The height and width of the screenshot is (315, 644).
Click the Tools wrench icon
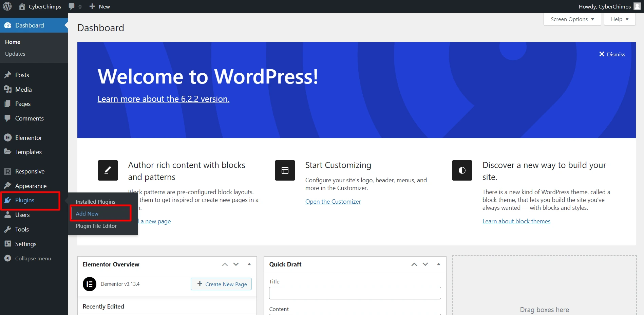coord(8,229)
